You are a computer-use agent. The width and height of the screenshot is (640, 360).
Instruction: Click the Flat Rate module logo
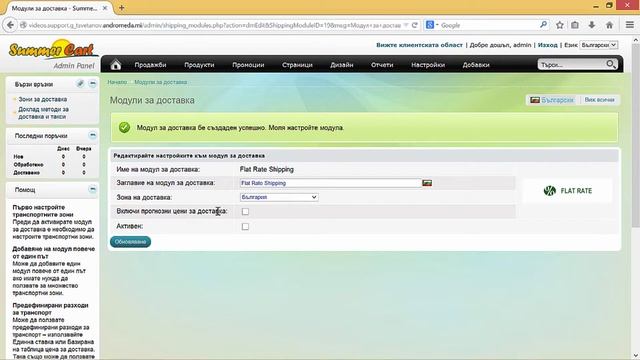click(568, 191)
